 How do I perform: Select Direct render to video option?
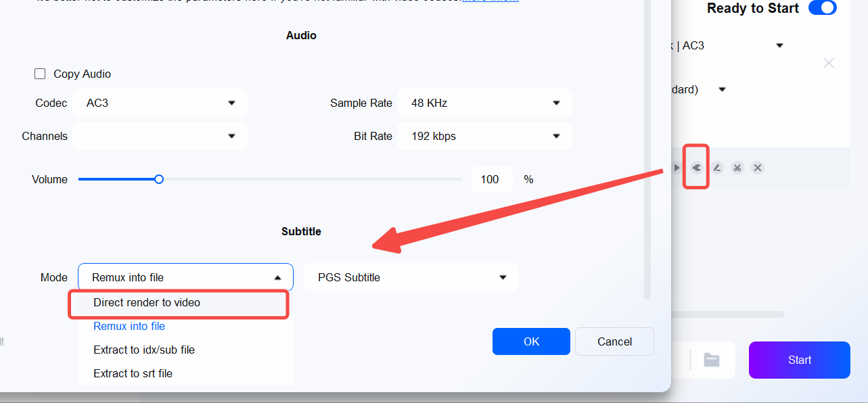click(147, 302)
